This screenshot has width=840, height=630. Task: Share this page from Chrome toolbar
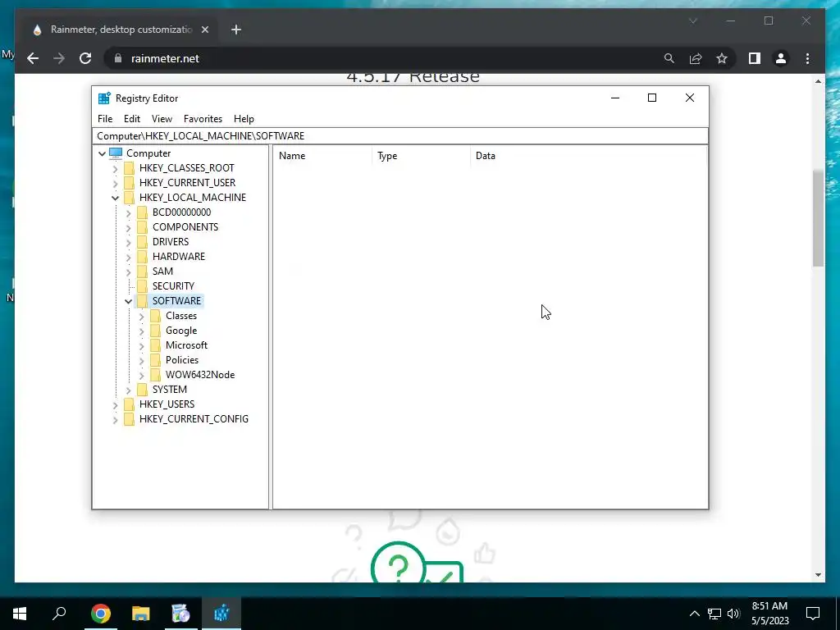pos(696,58)
